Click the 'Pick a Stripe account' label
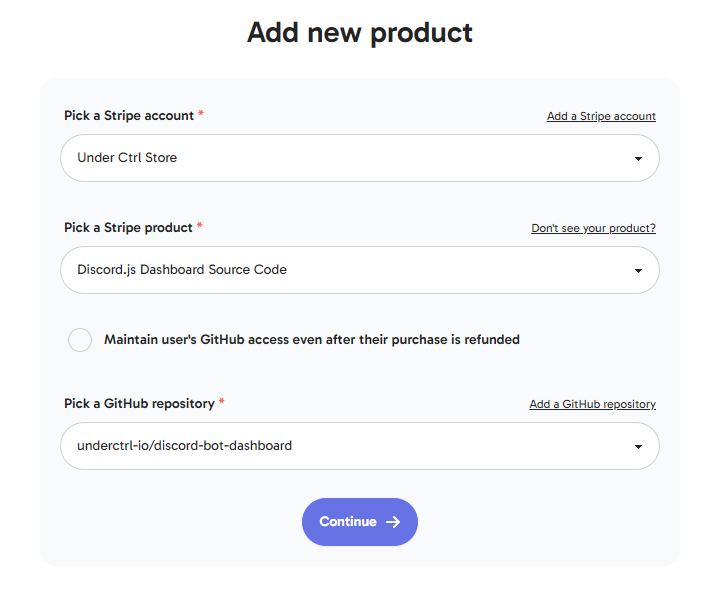The width and height of the screenshot is (707, 592). [129, 115]
